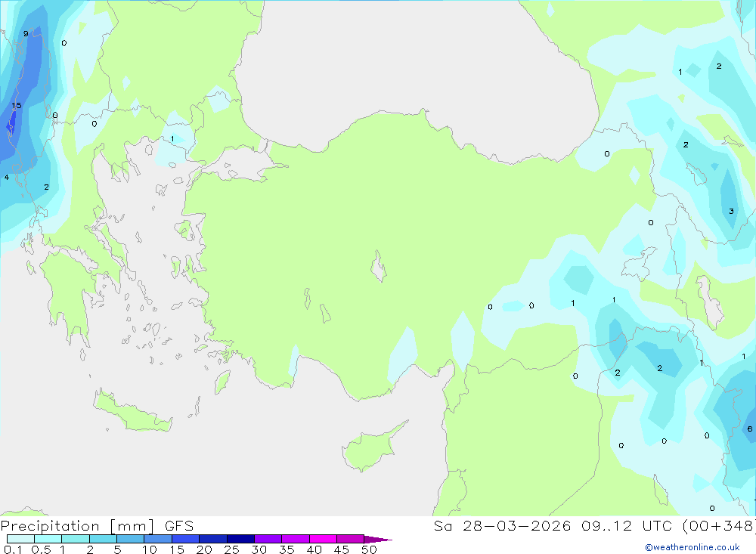This screenshot has width=756, height=554.
Task: Click the "Sa 28-03-2026 09..12 UTC" forecast timestamp
Action: pyautogui.click(x=553, y=525)
